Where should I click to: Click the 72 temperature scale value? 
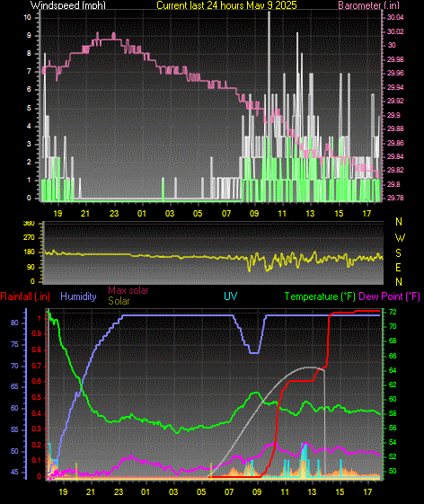(393, 312)
